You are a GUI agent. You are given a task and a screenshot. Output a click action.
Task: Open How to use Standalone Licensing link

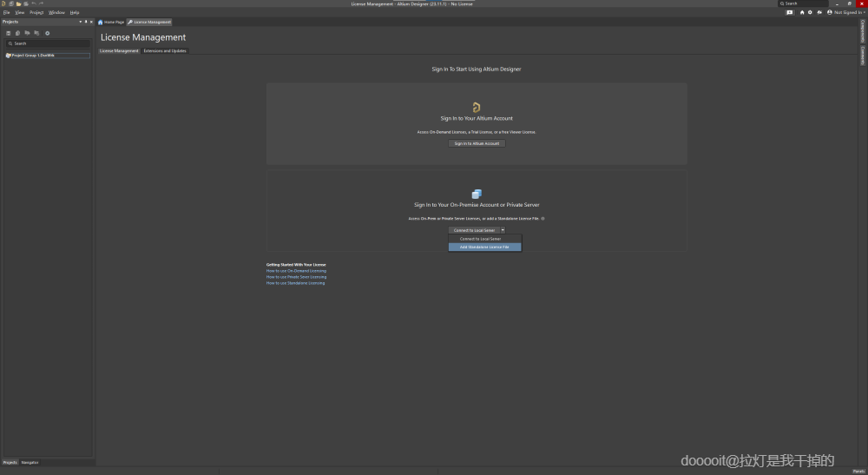tap(296, 283)
